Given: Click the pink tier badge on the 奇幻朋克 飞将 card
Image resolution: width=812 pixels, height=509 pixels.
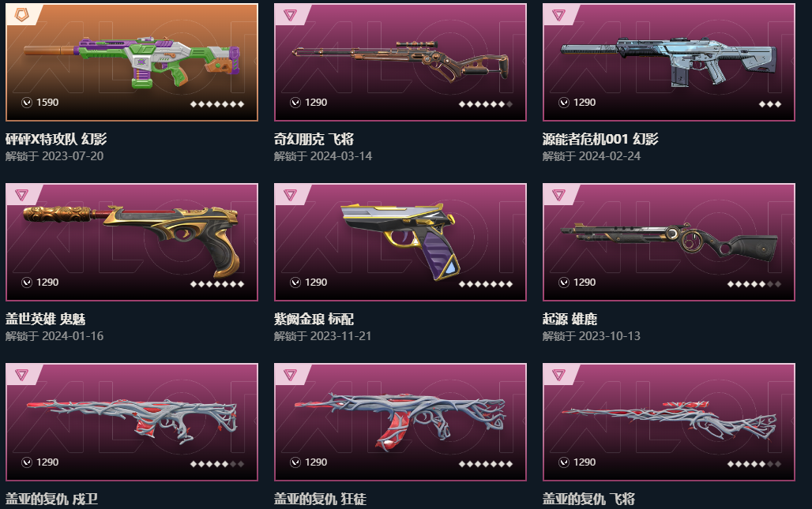Looking at the screenshot, I should point(290,15).
